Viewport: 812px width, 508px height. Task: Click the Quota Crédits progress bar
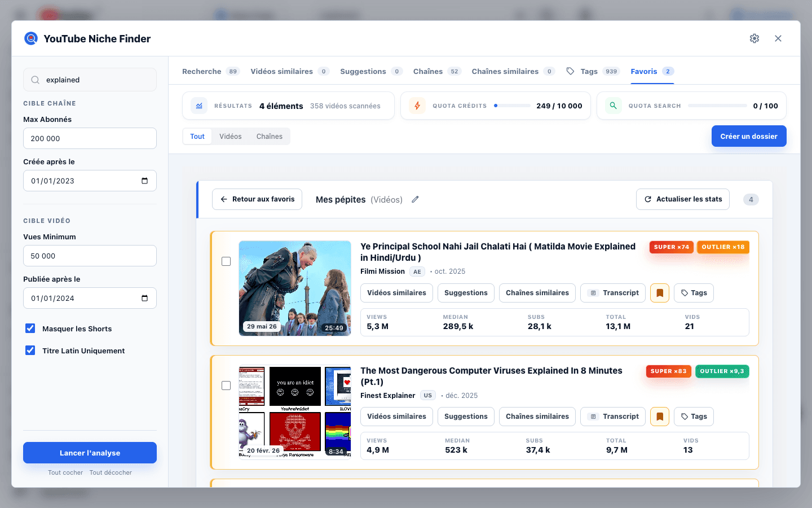pos(512,106)
